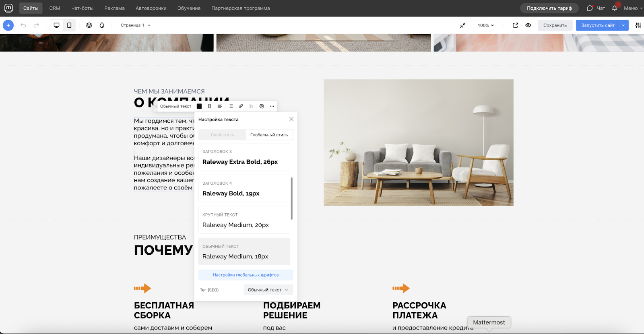Open the layers panel
Viewport: 644px width, 334px height.
(x=89, y=25)
